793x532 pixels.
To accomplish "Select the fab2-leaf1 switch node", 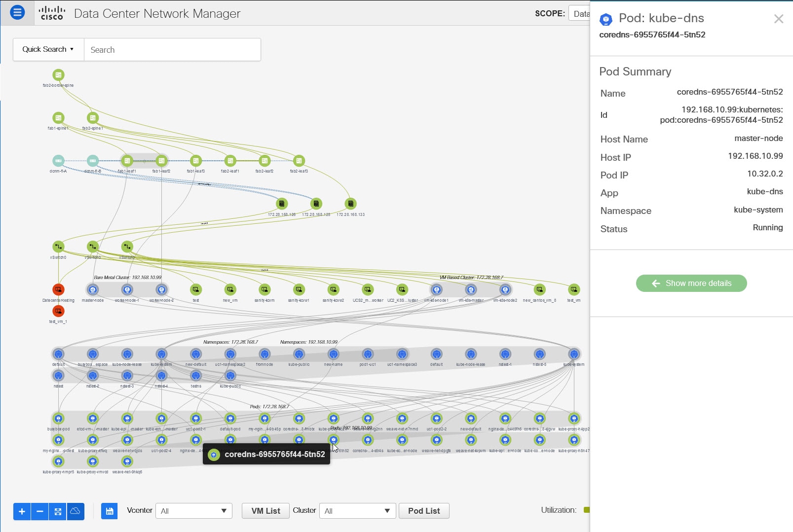I will (x=230, y=161).
